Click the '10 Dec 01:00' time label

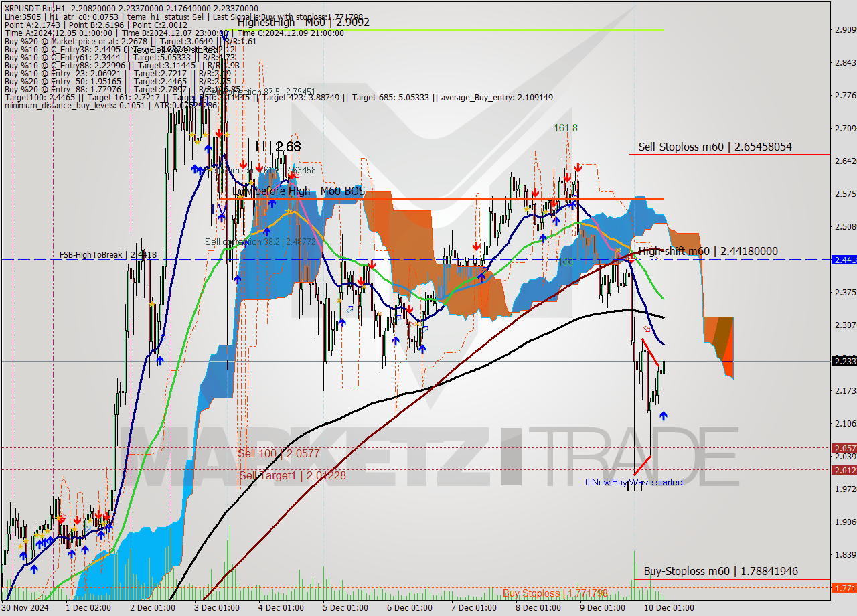point(669,608)
